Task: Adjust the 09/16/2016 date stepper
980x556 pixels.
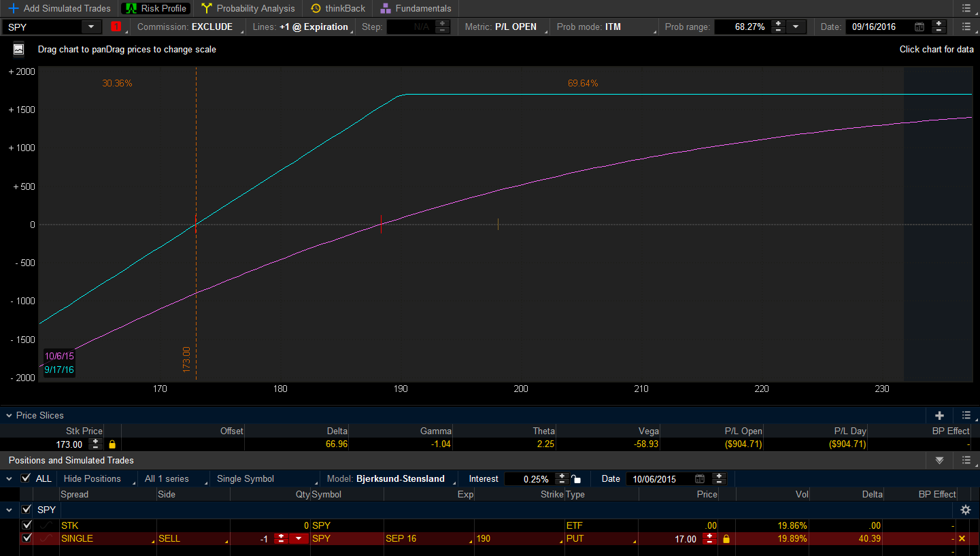Action: (939, 27)
